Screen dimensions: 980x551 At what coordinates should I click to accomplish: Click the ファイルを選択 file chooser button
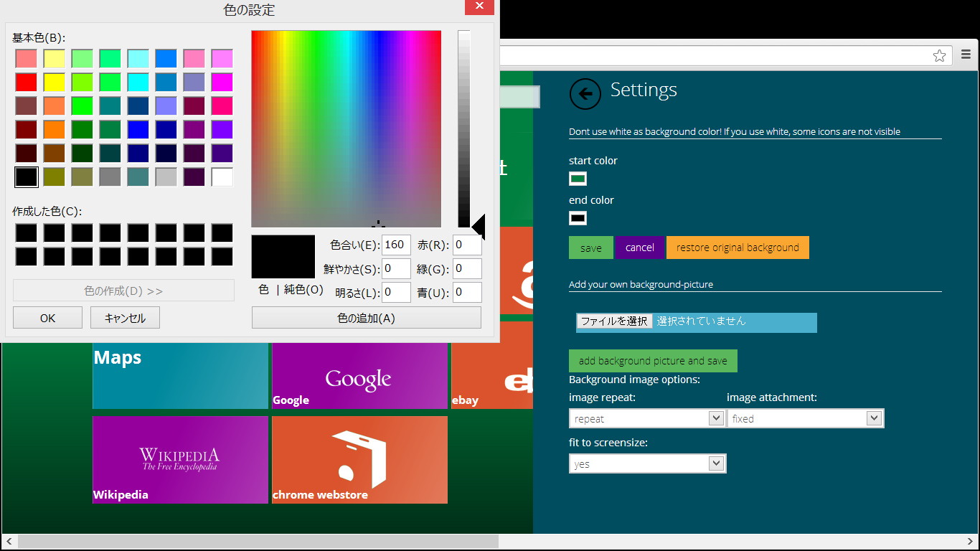pyautogui.click(x=614, y=321)
